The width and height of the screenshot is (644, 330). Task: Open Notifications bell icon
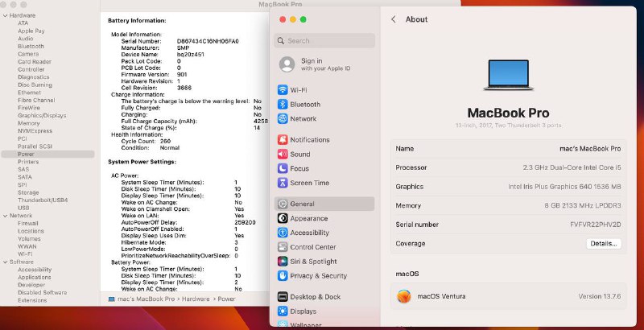pos(283,139)
